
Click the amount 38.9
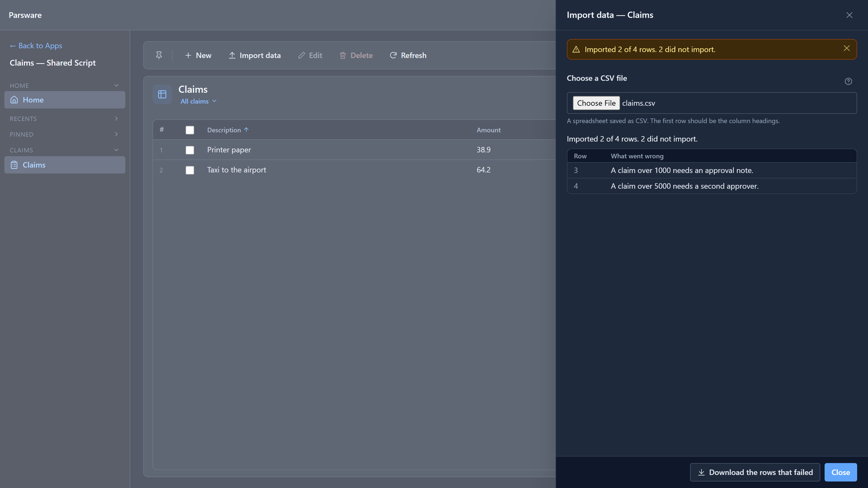point(484,150)
